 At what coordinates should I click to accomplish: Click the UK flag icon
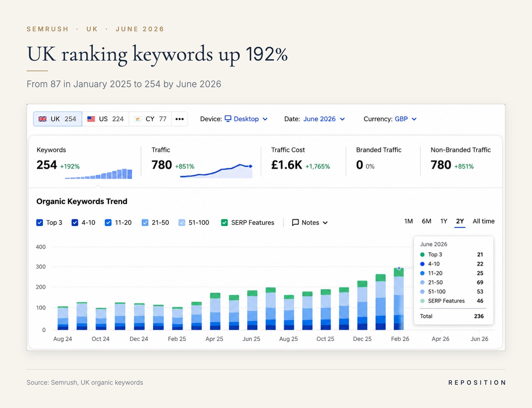tap(43, 119)
